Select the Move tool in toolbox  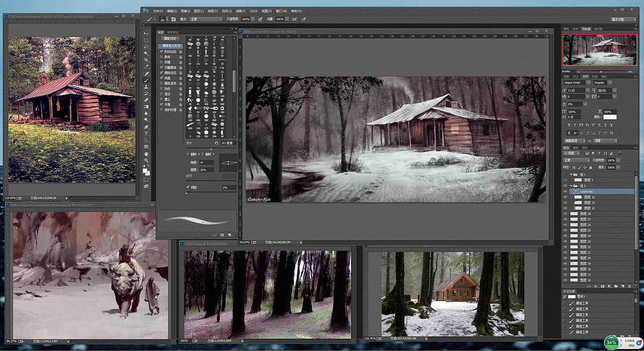click(146, 33)
